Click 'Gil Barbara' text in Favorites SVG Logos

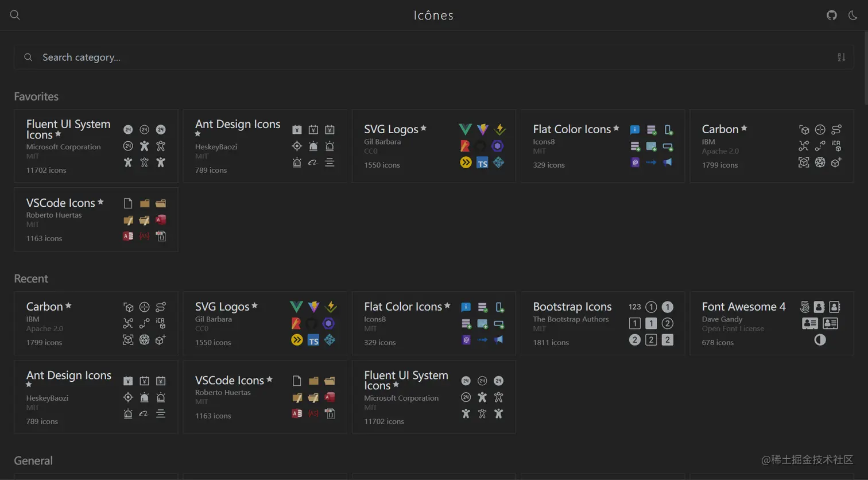tap(382, 142)
